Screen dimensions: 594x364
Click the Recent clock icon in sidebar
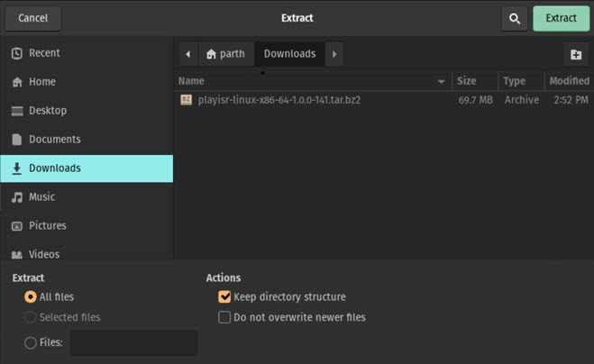16,53
